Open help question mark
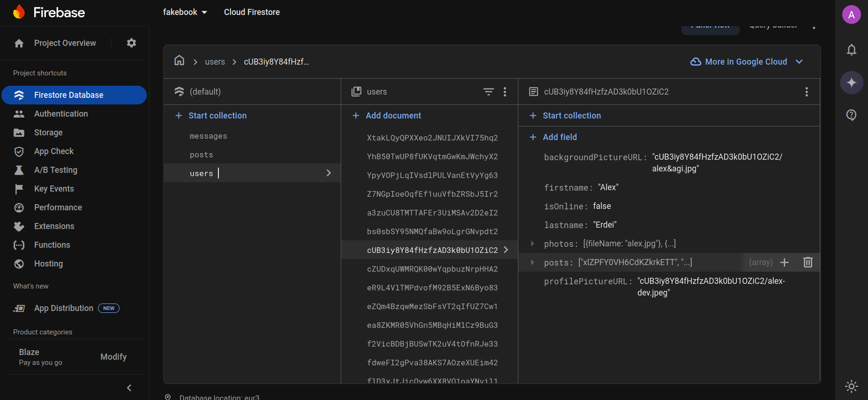 852,115
